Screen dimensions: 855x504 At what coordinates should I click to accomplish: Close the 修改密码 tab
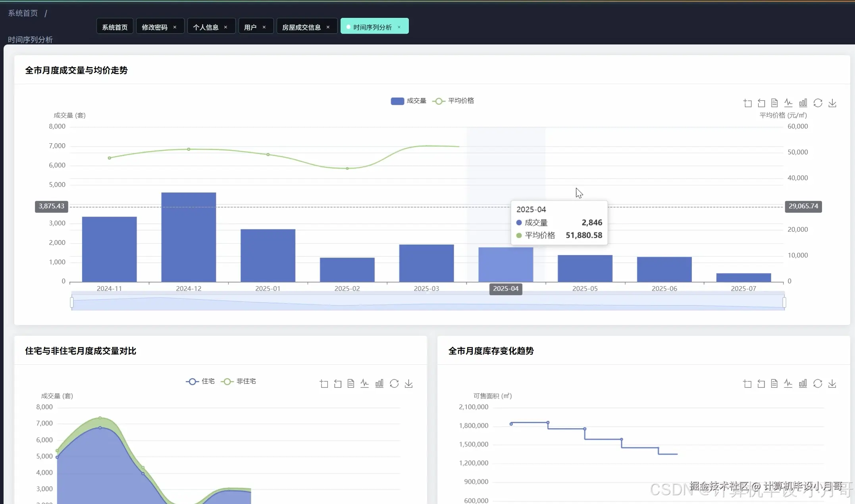tap(175, 27)
